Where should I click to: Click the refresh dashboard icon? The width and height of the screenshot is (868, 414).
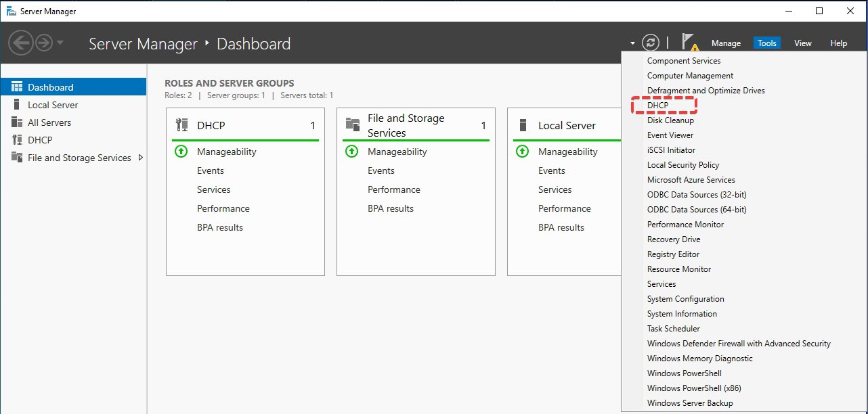[650, 43]
